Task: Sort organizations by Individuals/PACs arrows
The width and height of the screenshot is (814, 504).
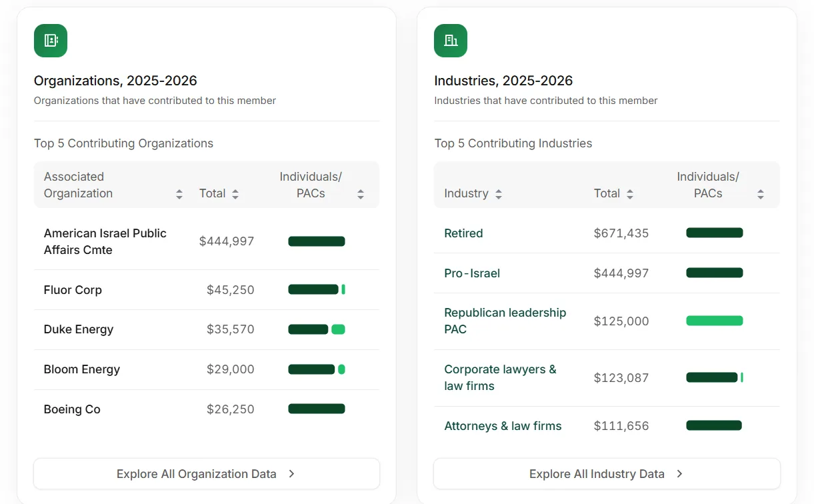Action: pos(361,194)
